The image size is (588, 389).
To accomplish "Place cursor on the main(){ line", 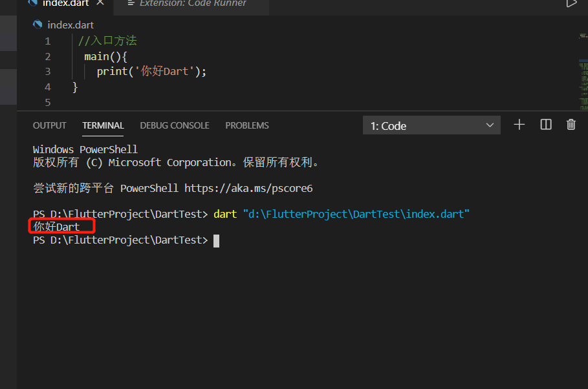I will [105, 57].
